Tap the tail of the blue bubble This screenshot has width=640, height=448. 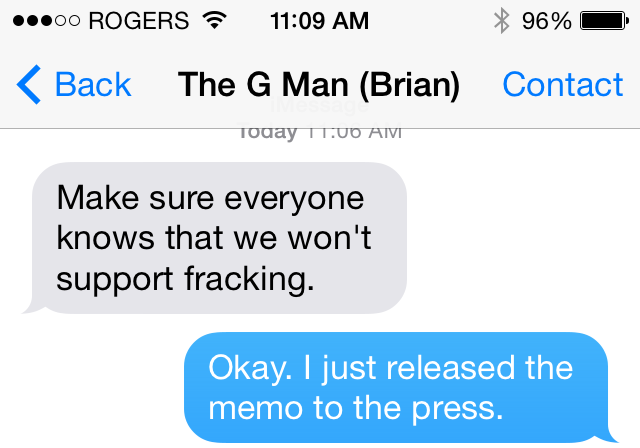609,436
